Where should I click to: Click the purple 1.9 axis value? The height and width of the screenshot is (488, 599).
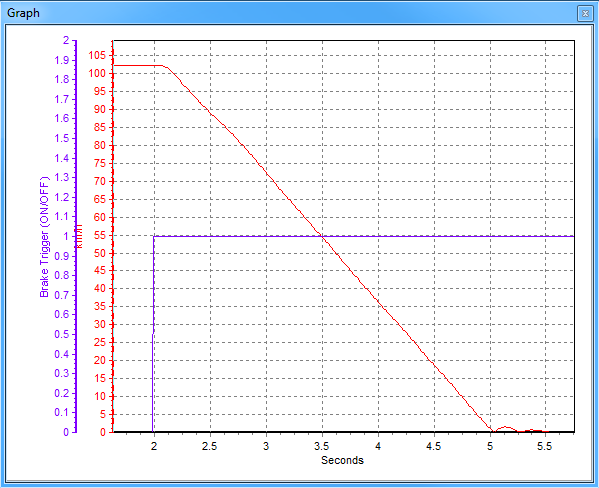(62, 60)
